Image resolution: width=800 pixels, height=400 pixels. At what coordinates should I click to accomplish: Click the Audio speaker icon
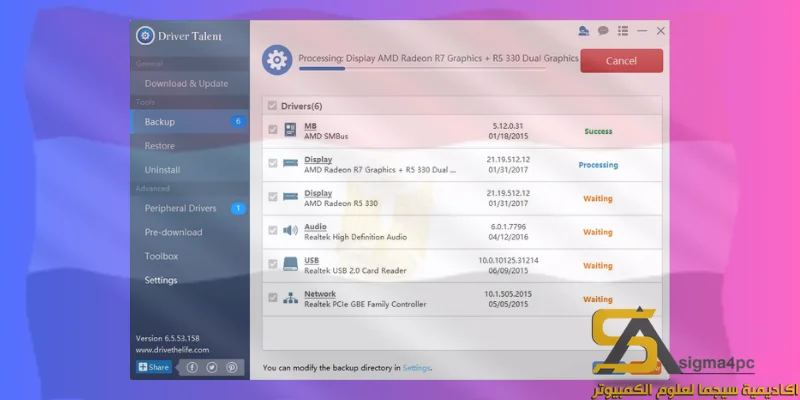(290, 231)
